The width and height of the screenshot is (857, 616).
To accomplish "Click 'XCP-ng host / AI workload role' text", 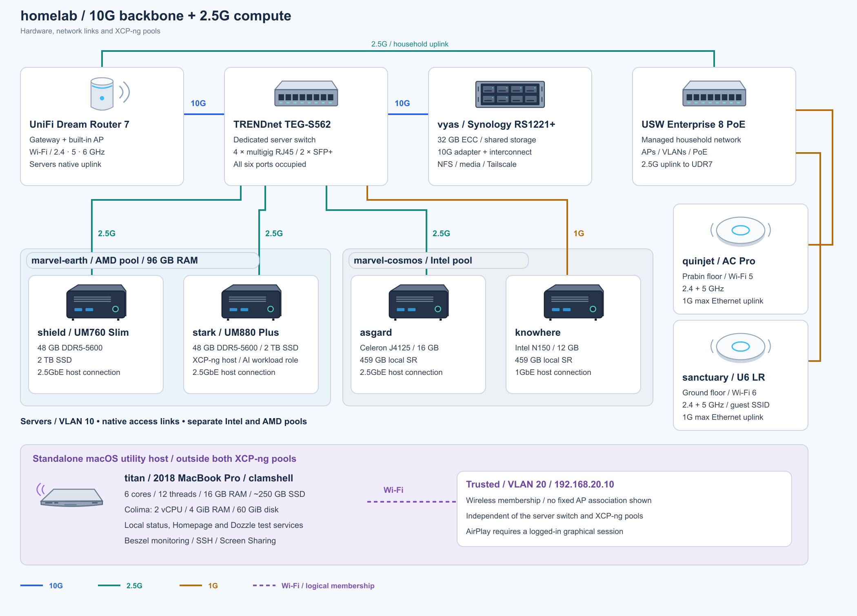I will click(245, 360).
